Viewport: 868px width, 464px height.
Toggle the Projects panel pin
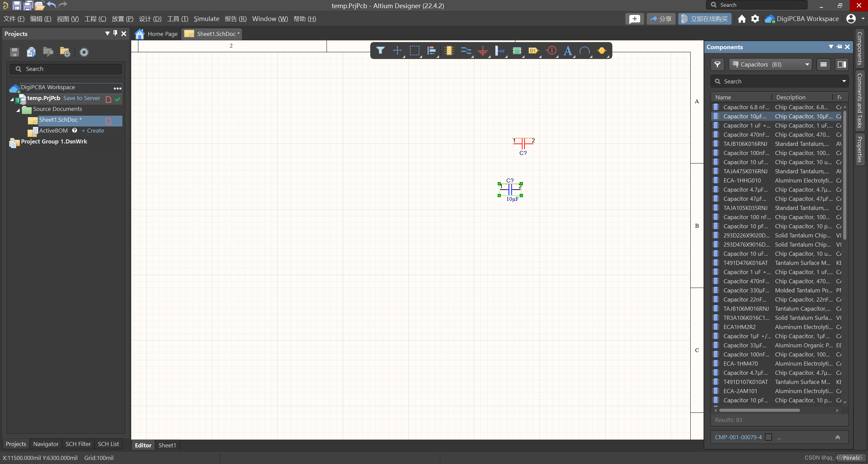coord(115,33)
